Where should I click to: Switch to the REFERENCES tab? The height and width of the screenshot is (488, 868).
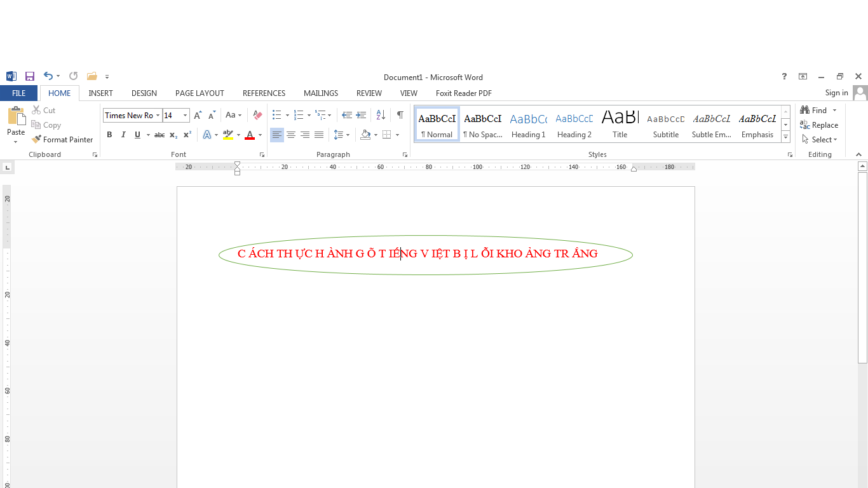(x=264, y=93)
